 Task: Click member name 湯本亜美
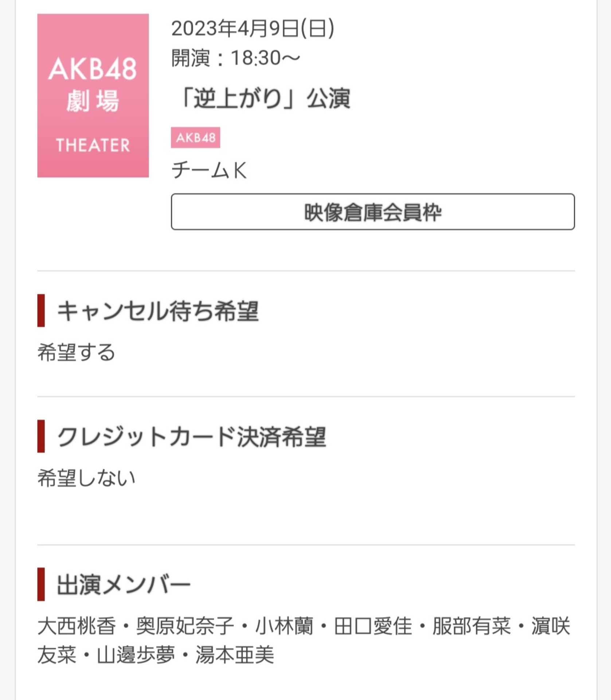pyautogui.click(x=235, y=655)
